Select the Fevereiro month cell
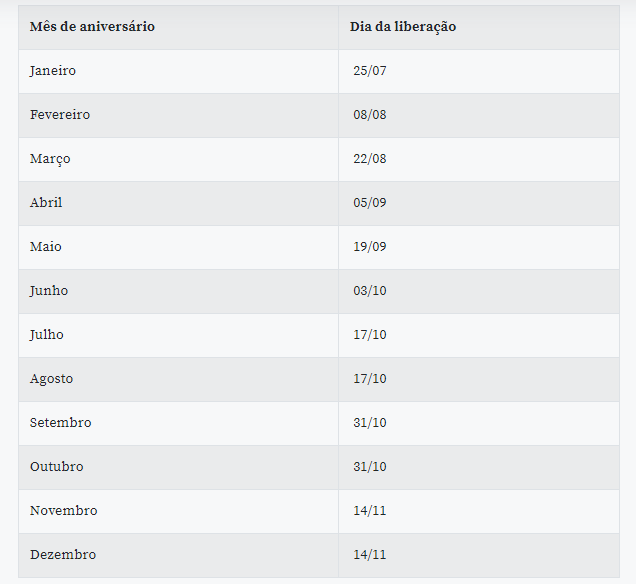The width and height of the screenshot is (636, 584). (x=60, y=115)
